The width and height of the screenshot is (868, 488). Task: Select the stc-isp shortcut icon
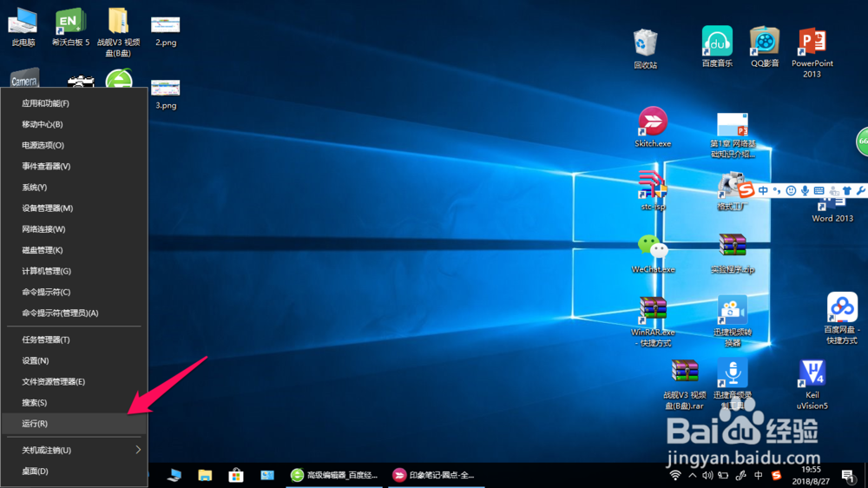653,190
